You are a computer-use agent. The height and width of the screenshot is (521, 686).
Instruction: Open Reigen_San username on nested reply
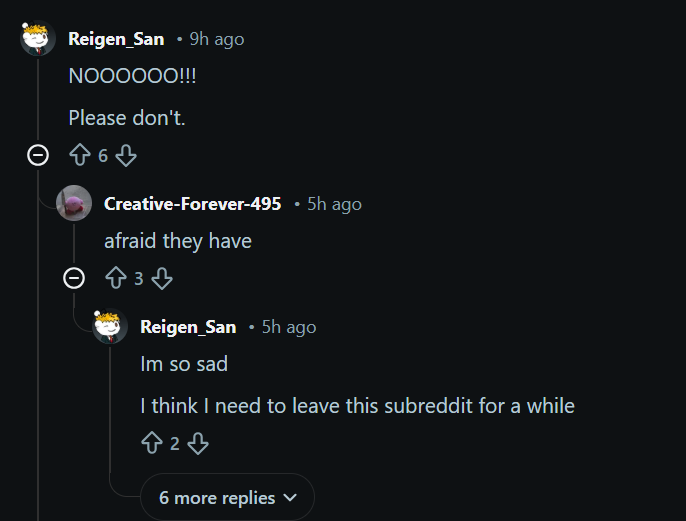(x=188, y=327)
